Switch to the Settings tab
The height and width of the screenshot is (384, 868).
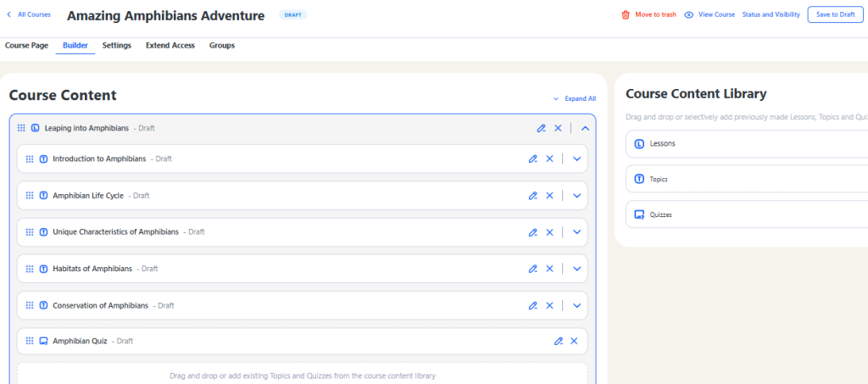pos(117,46)
